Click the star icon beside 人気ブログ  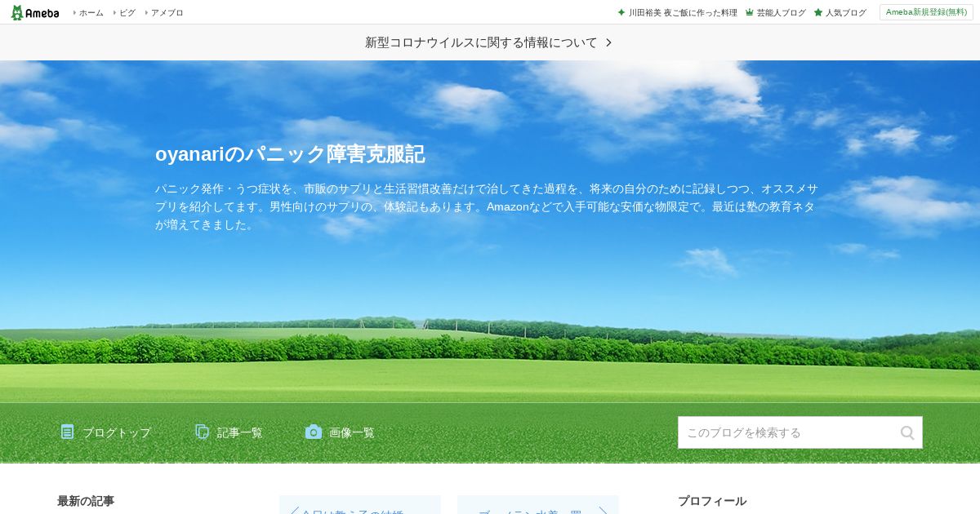point(818,13)
